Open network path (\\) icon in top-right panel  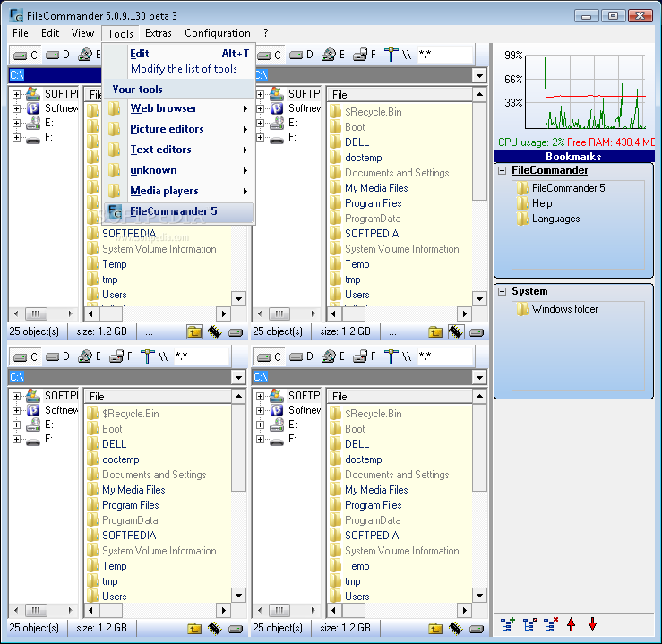coord(398,55)
